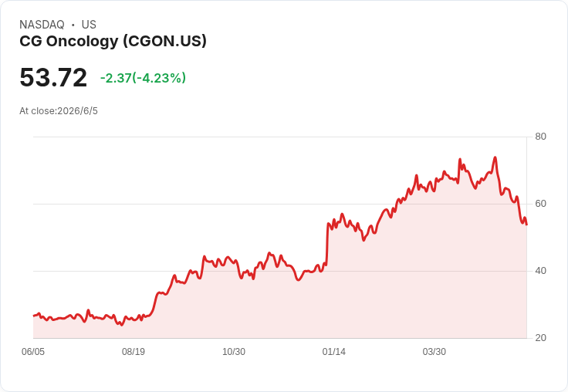The image size is (568, 392).
Task: Click the 80 price axis label
Action: click(x=540, y=137)
